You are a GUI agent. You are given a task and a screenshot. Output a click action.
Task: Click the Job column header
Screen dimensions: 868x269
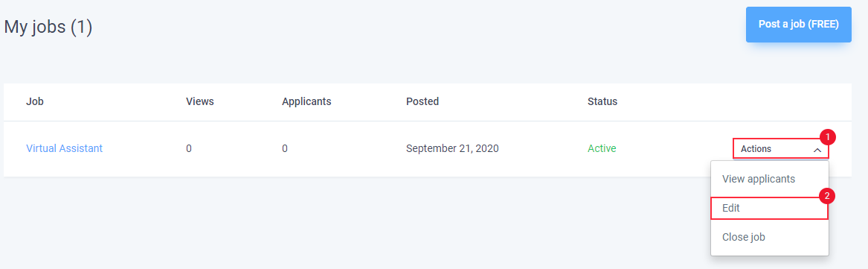(x=35, y=101)
